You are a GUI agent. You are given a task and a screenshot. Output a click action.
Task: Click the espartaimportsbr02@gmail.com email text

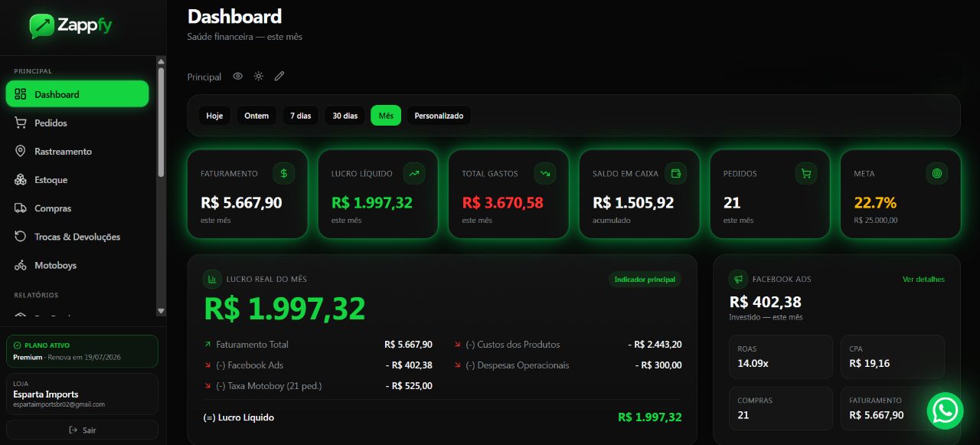pos(59,404)
